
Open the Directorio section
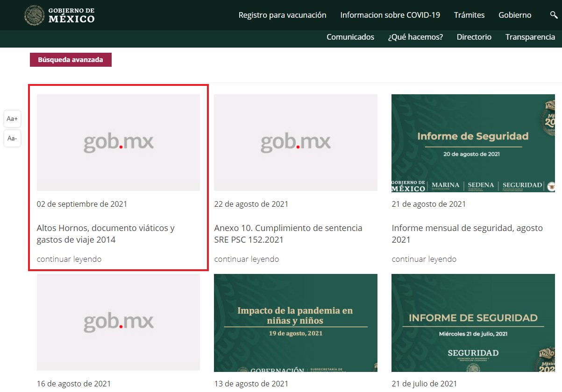(474, 37)
